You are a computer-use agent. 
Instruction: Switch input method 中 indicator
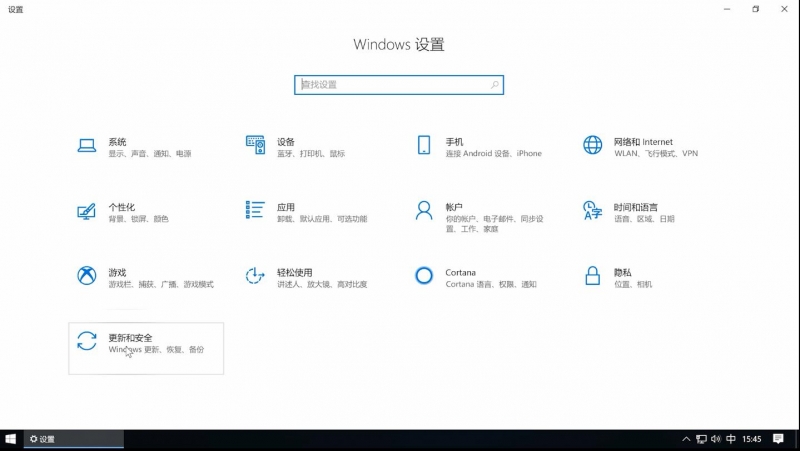731,439
